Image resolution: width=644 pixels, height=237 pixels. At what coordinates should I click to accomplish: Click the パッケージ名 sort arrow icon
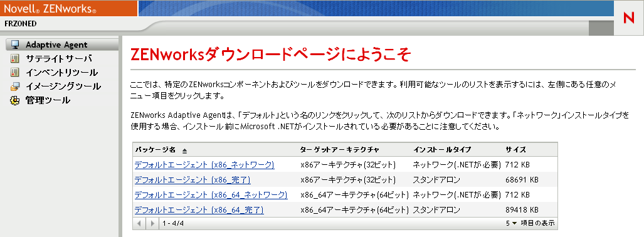(x=184, y=150)
